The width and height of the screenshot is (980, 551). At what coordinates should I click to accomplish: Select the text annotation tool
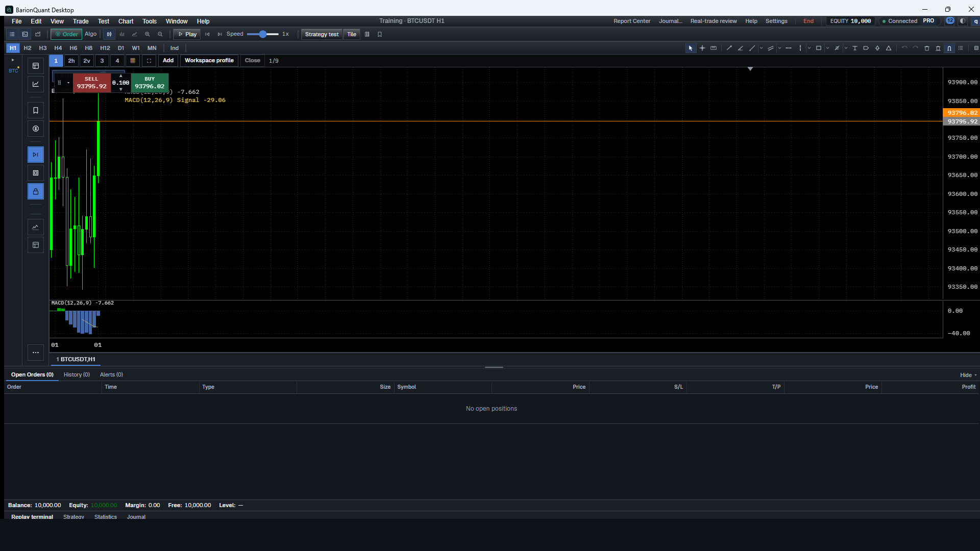pos(854,48)
